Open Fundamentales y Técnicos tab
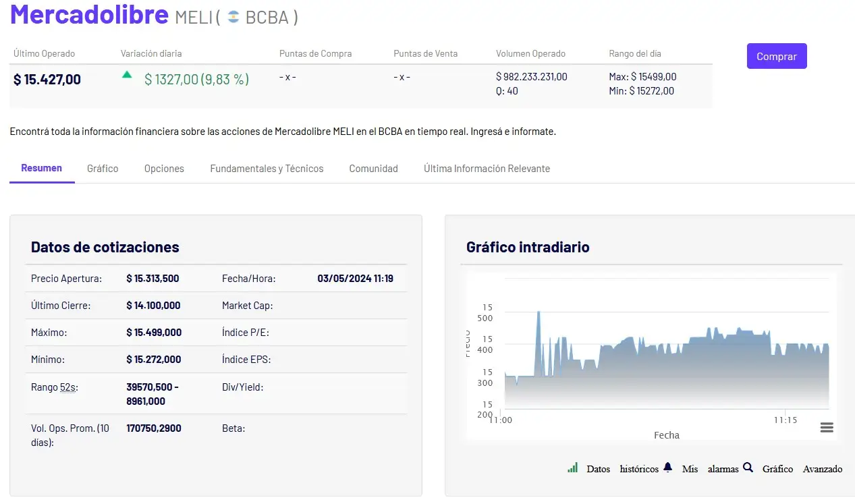Image resolution: width=855 pixels, height=504 pixels. pyautogui.click(x=267, y=169)
